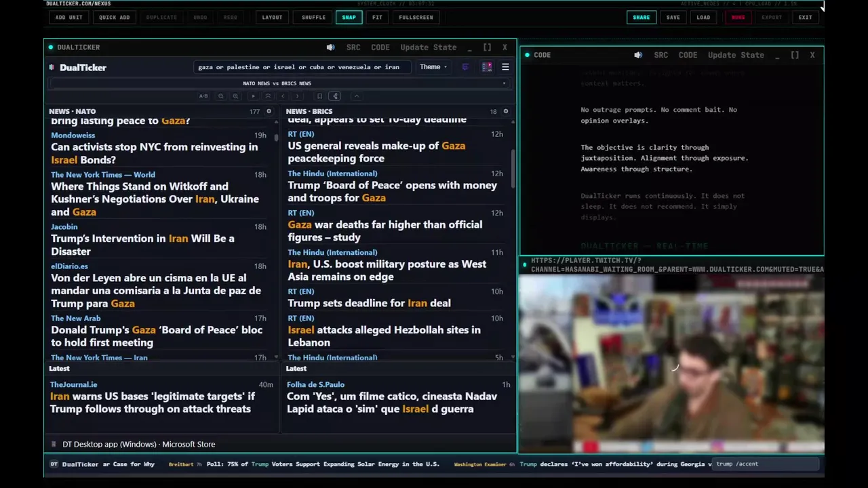This screenshot has height=488, width=868.
Task: Open elDiario.es Von der Leyen article
Action: click(x=156, y=291)
